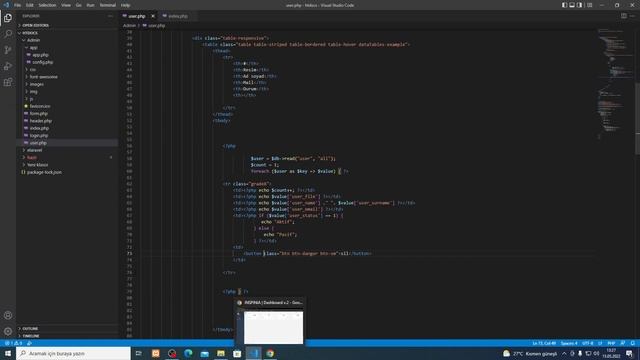
Task: Open errors and warnings in status bar
Action: pos(13,343)
